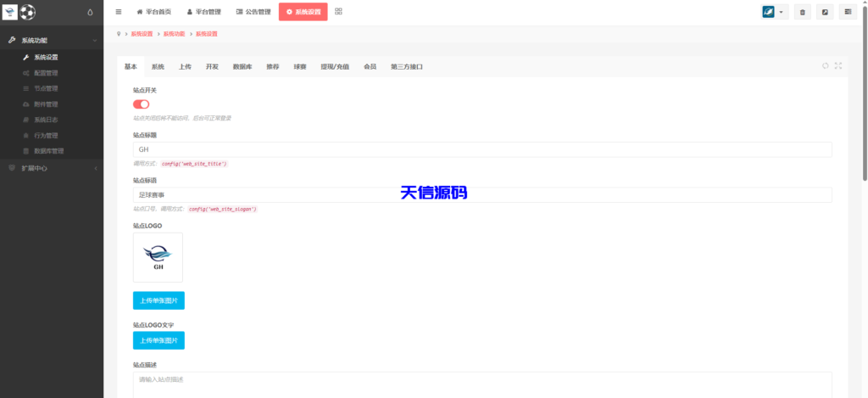Viewport: 868px width, 398px height.
Task: Open the grid icon beside the red 系统设置 button
Action: pos(339,12)
